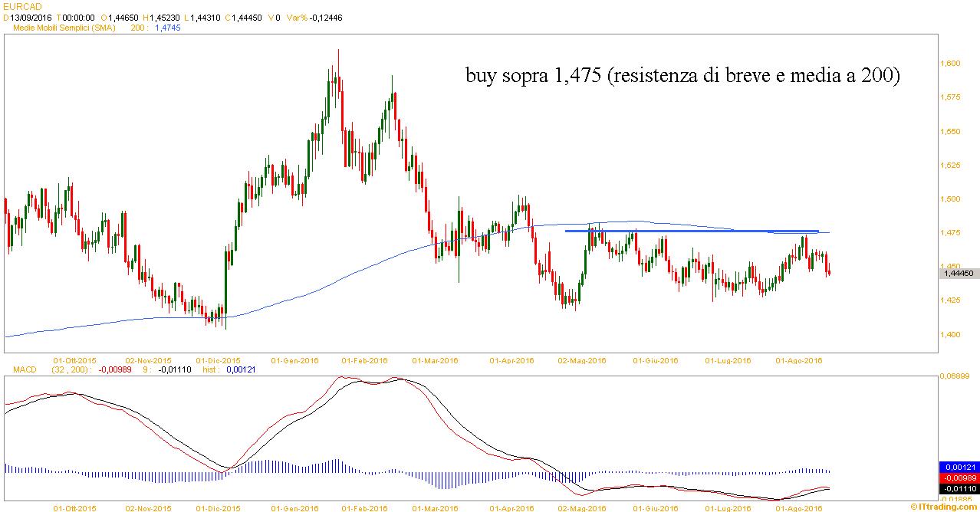Click the 01-Dic-2015 date below MACD panel
The image size is (980, 512).
219,507
